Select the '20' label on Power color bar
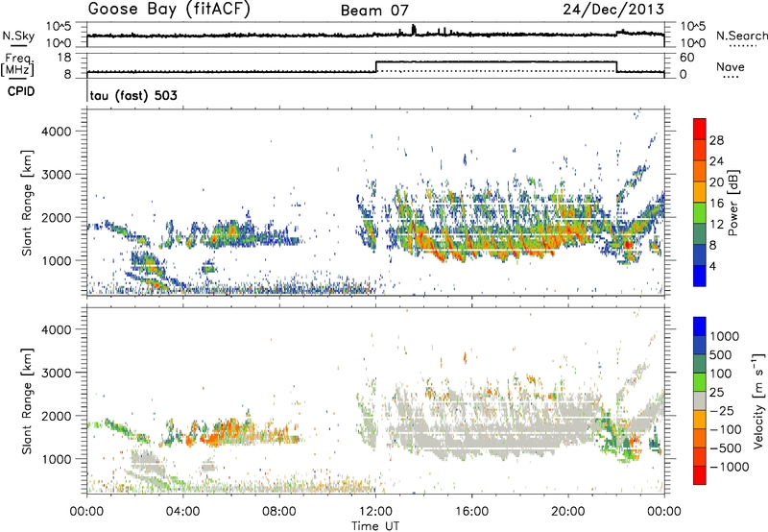Viewport: 768px width, 532px height. coord(716,182)
